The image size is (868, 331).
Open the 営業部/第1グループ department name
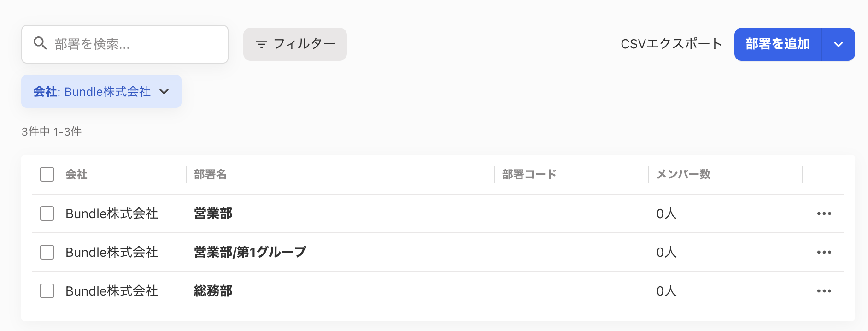pos(250,252)
